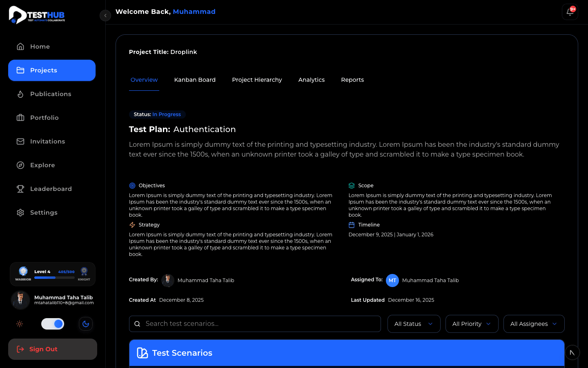Open Settings in the sidebar
The height and width of the screenshot is (368, 588).
click(52, 213)
